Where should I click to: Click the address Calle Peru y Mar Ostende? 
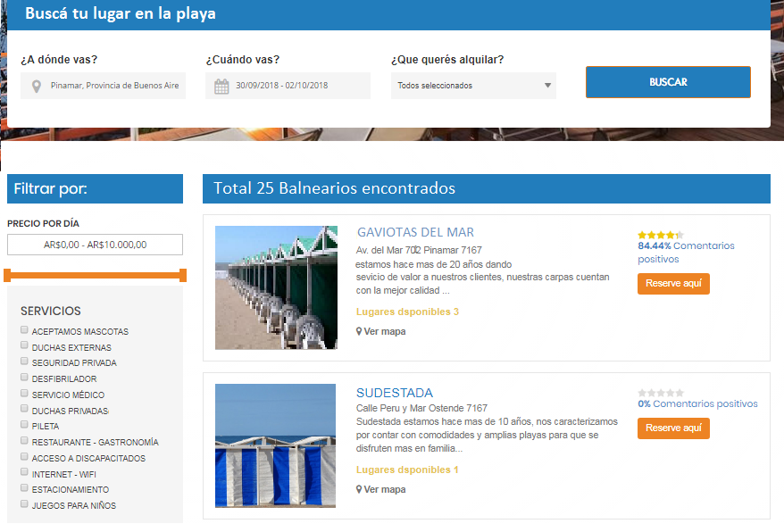point(421,408)
